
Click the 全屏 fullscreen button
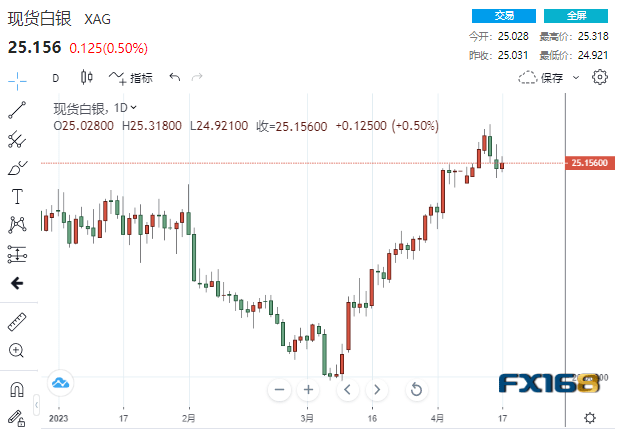pyautogui.click(x=577, y=16)
